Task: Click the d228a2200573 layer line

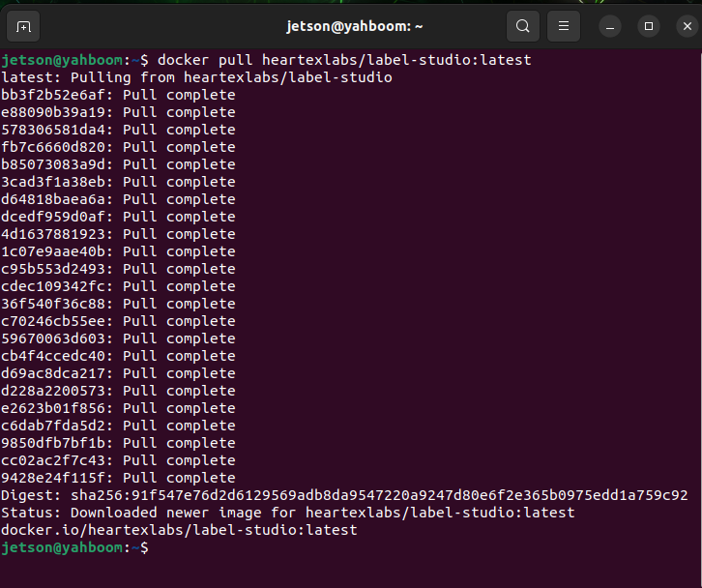Action: (x=118, y=391)
